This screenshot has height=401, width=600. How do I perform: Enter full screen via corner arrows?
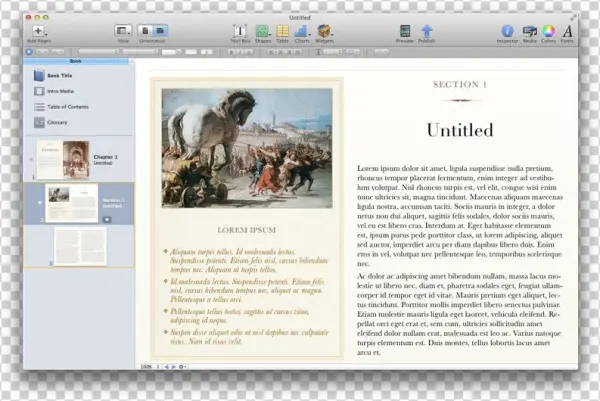573,18
